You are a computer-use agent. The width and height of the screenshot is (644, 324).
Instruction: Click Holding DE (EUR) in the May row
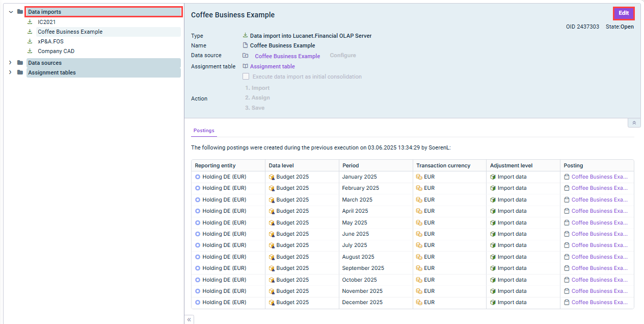[224, 222]
